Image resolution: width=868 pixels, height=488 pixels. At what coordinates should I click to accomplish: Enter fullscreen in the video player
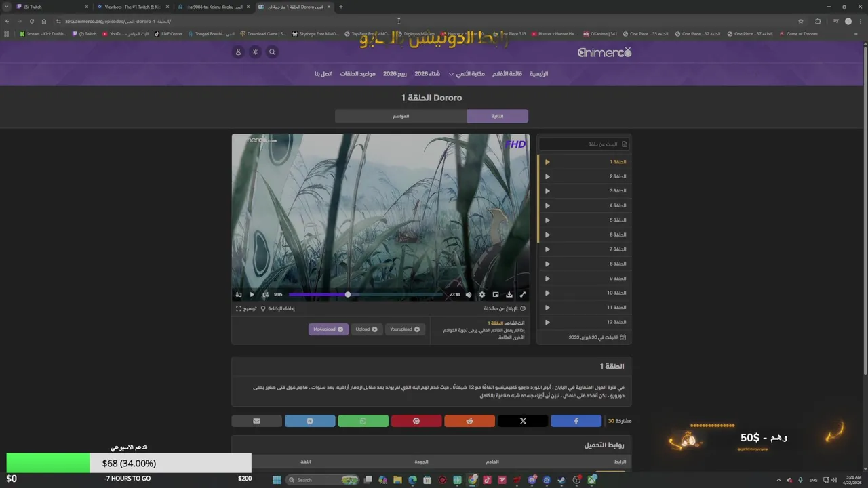pos(523,294)
